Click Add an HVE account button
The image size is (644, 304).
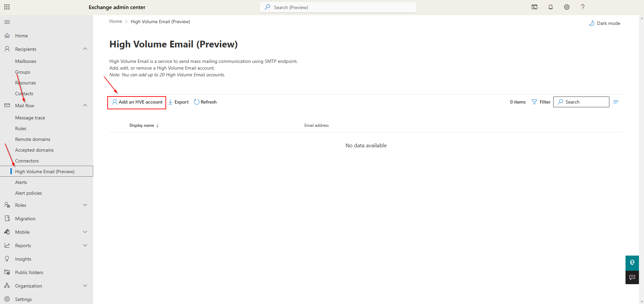pyautogui.click(x=137, y=102)
